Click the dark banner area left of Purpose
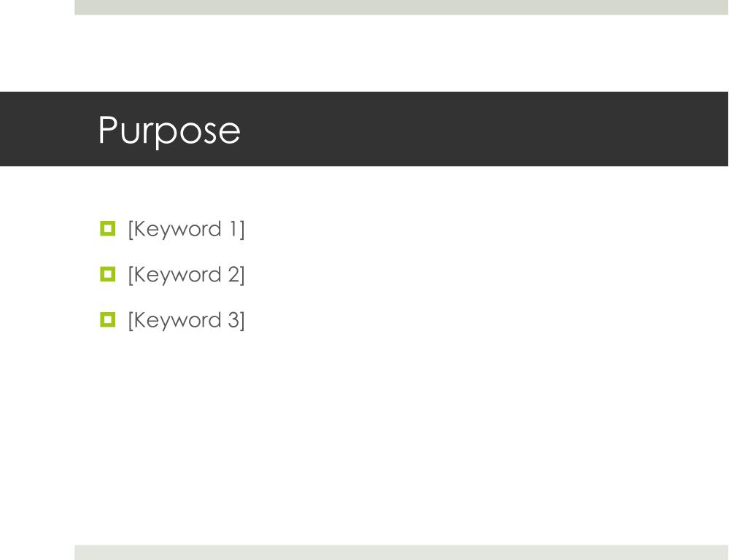747x560 pixels. click(x=47, y=129)
